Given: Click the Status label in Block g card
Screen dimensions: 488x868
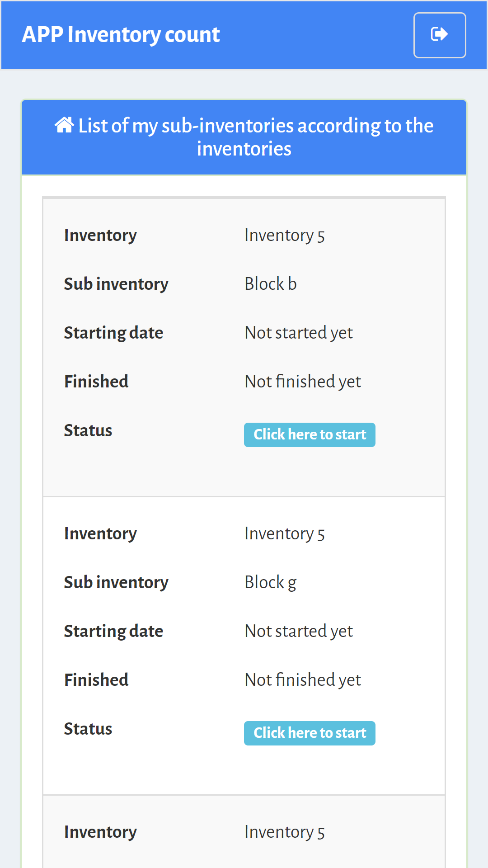Looking at the screenshot, I should 88,729.
